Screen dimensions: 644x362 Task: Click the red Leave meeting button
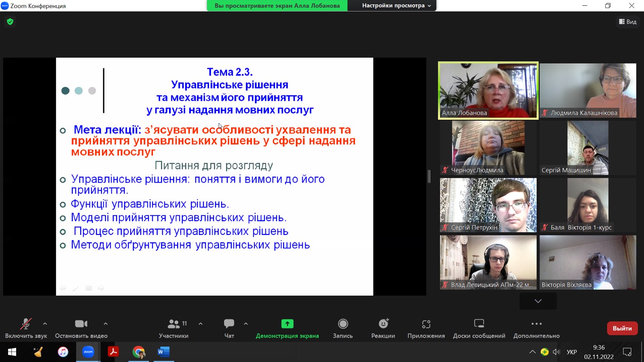tap(622, 328)
